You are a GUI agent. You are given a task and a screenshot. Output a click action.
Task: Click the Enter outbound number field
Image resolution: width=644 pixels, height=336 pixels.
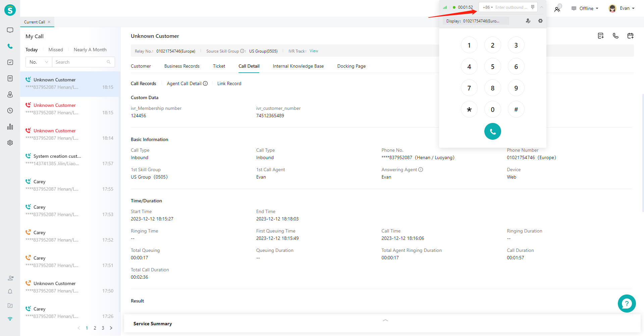click(511, 7)
